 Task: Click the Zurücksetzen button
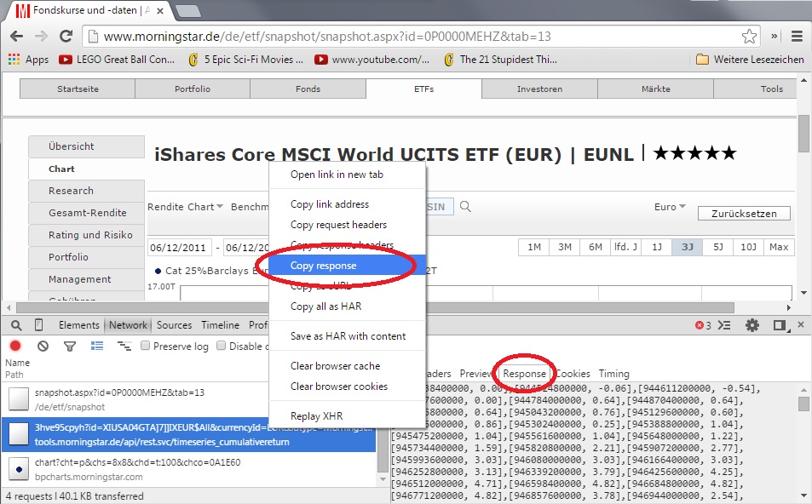tap(744, 214)
